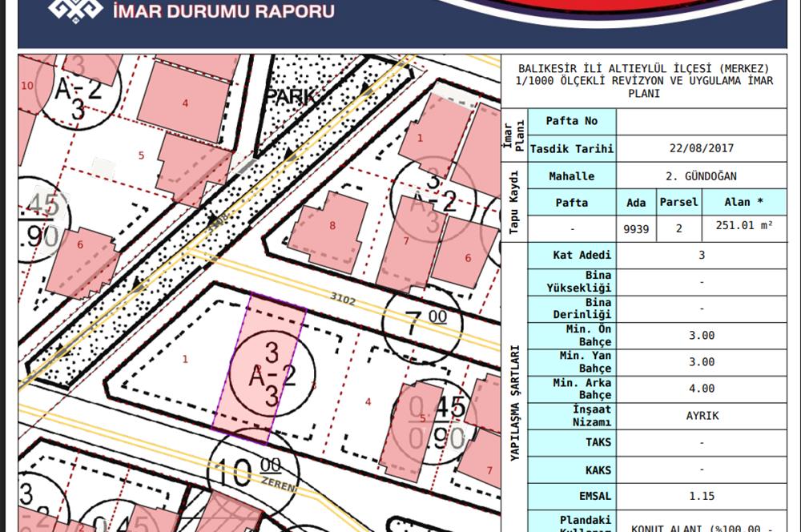Select the "3102" street label on the map
Image resolution: width=801 pixels, height=532 pixels.
(343, 299)
